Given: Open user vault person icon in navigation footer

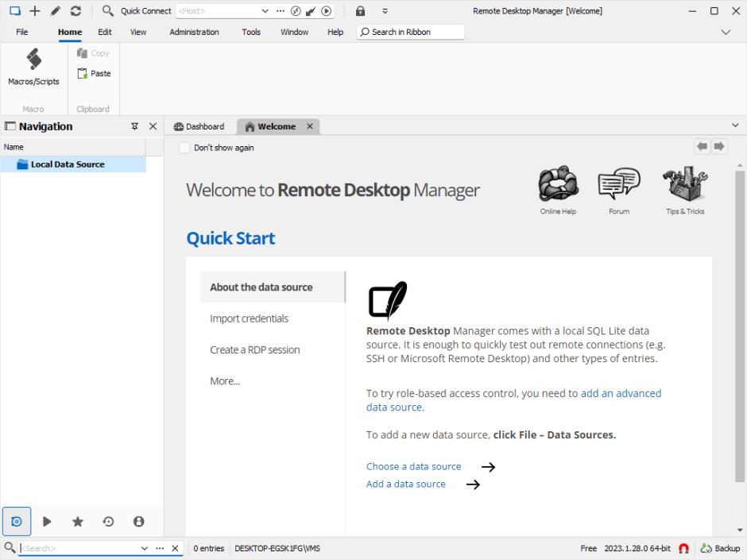Looking at the screenshot, I should pos(138,521).
